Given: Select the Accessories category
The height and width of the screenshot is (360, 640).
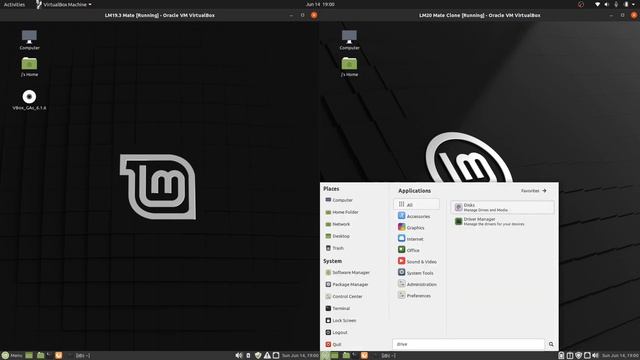Looking at the screenshot, I should tap(414, 216).
